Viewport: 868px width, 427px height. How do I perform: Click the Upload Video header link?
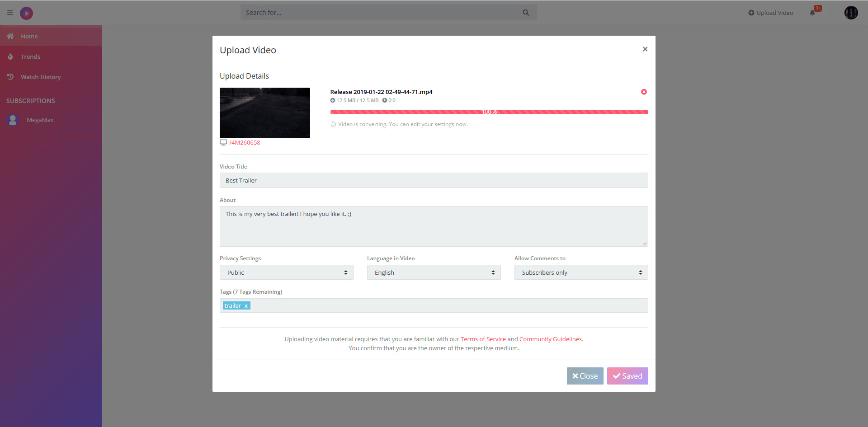pyautogui.click(x=771, y=13)
